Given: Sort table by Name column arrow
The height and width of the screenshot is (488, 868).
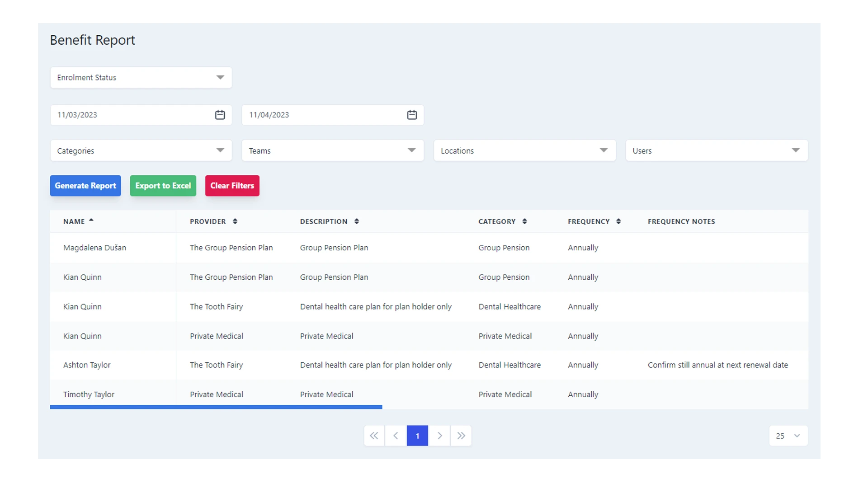Looking at the screenshot, I should click(91, 221).
